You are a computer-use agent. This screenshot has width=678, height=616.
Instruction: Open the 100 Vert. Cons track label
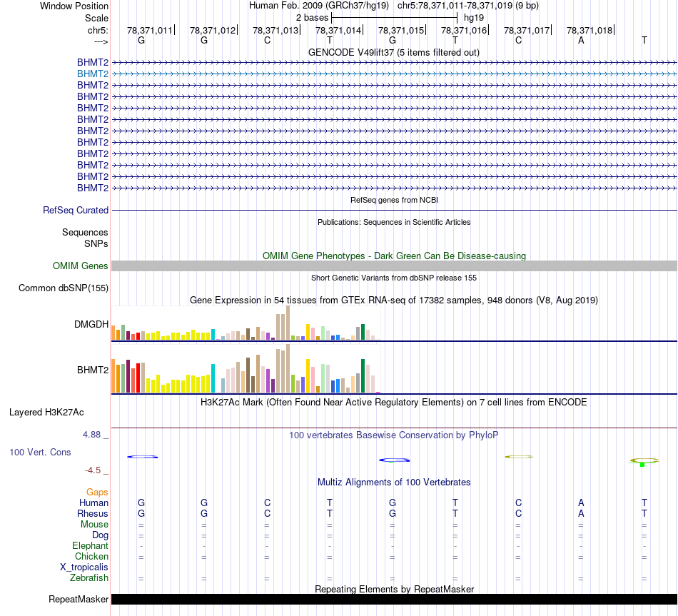(x=40, y=453)
